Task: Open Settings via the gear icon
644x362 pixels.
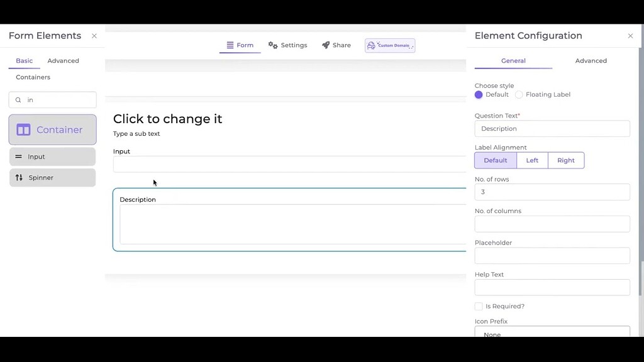Action: click(273, 45)
